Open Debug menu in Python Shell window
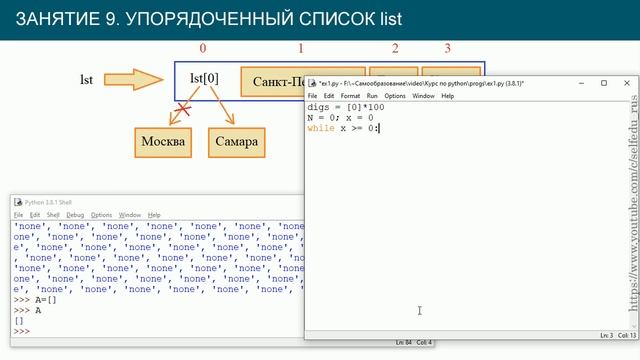Viewport: 640px width, 360px height. pyautogui.click(x=75, y=215)
